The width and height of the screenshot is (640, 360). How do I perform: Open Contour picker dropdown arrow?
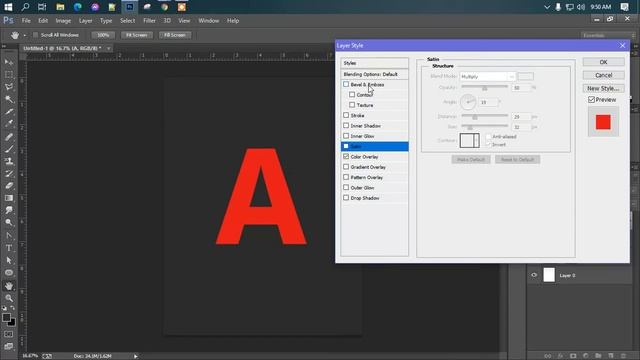pos(476,140)
